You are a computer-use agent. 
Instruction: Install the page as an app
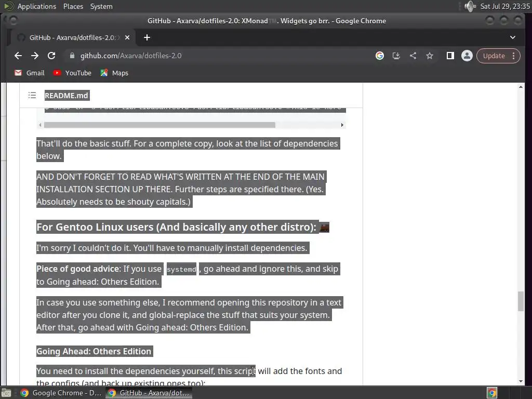[x=396, y=56]
